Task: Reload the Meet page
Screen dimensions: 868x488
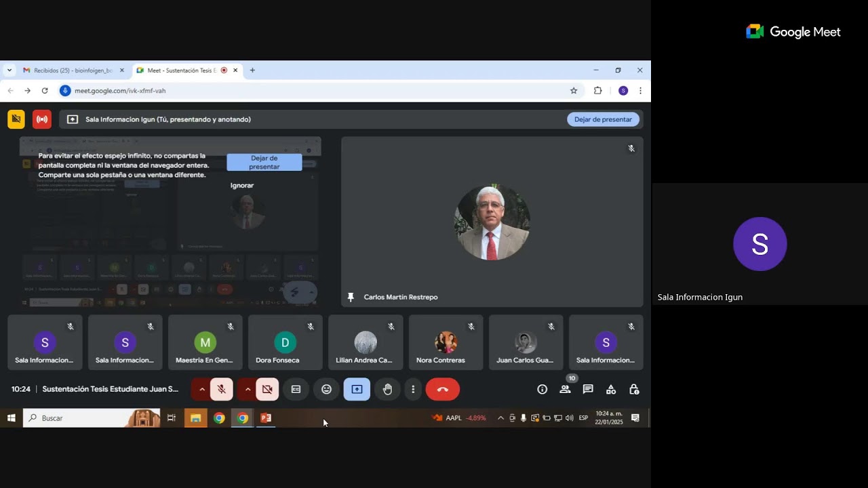Action: [x=45, y=90]
